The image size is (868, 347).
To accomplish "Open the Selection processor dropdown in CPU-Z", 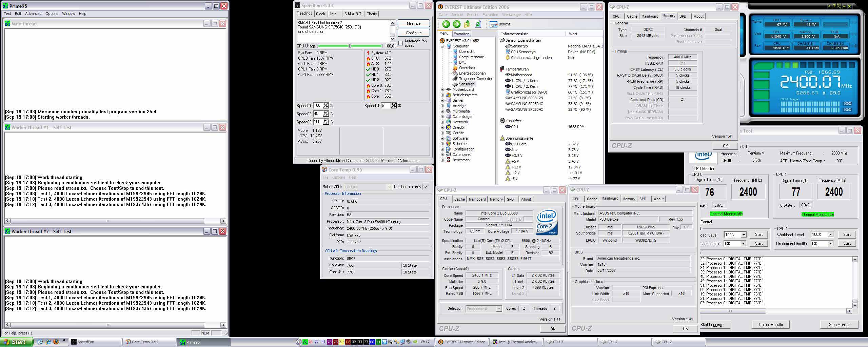I will pyautogui.click(x=499, y=308).
